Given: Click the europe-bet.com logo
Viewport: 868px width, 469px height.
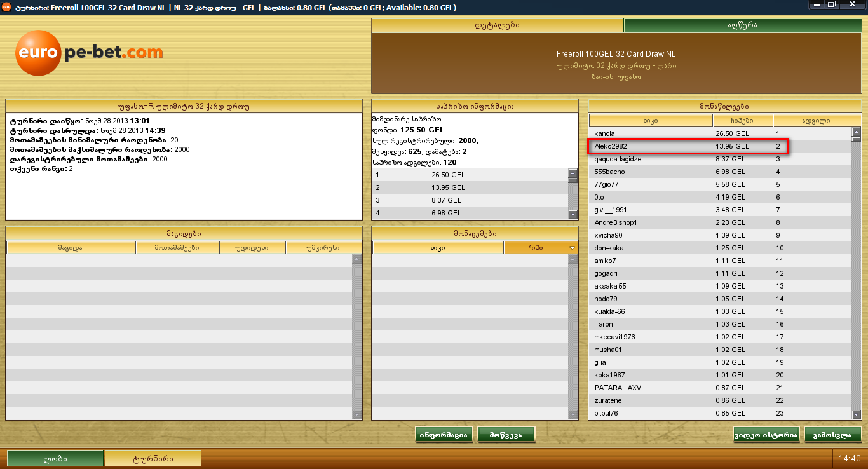Looking at the screenshot, I should [x=89, y=52].
